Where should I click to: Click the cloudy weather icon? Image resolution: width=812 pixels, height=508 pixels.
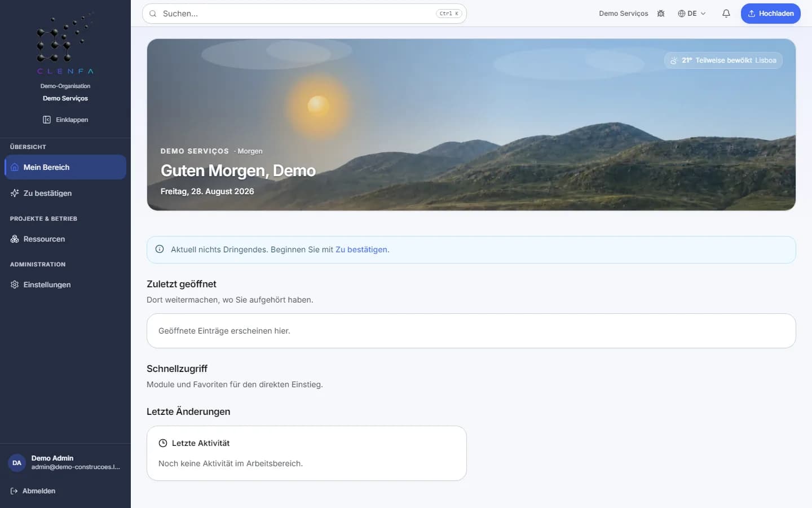[674, 60]
